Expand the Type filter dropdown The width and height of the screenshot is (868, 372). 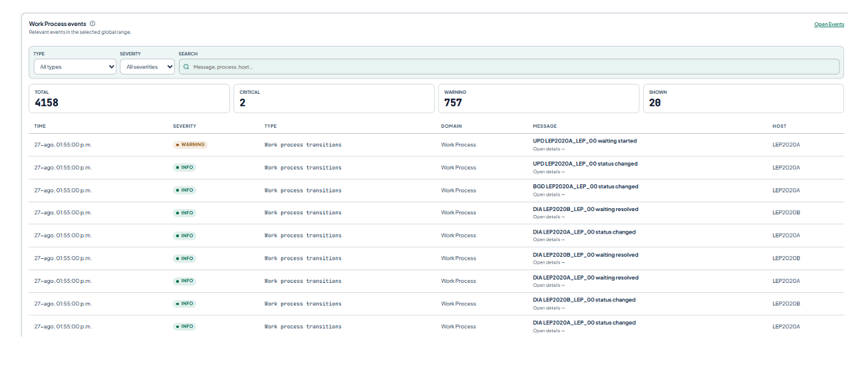click(75, 67)
